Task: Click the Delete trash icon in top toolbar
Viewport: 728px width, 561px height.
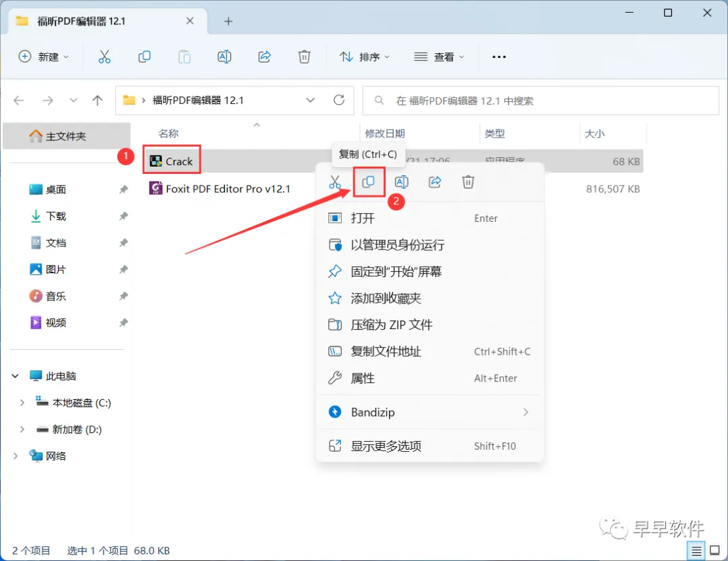Action: (304, 57)
